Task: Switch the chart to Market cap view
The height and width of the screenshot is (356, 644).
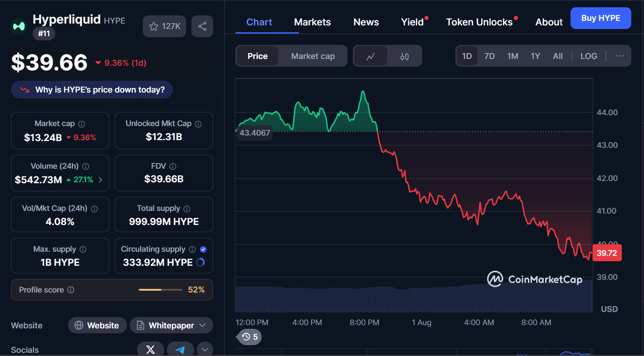Action: point(313,56)
